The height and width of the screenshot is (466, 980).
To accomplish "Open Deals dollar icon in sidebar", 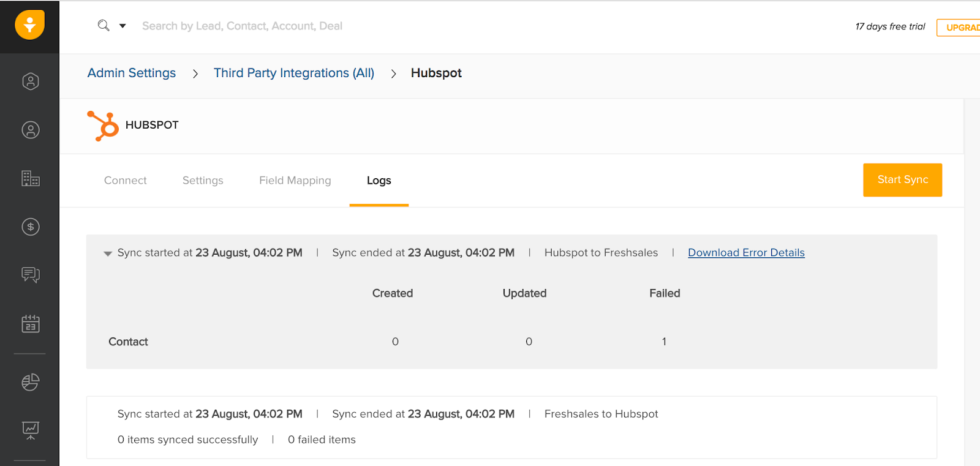I will 31,227.
